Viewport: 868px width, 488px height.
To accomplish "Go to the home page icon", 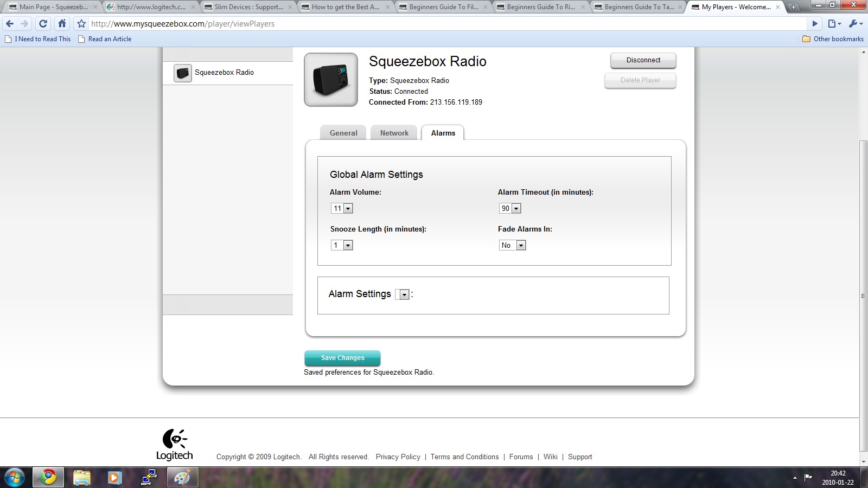I will (62, 24).
